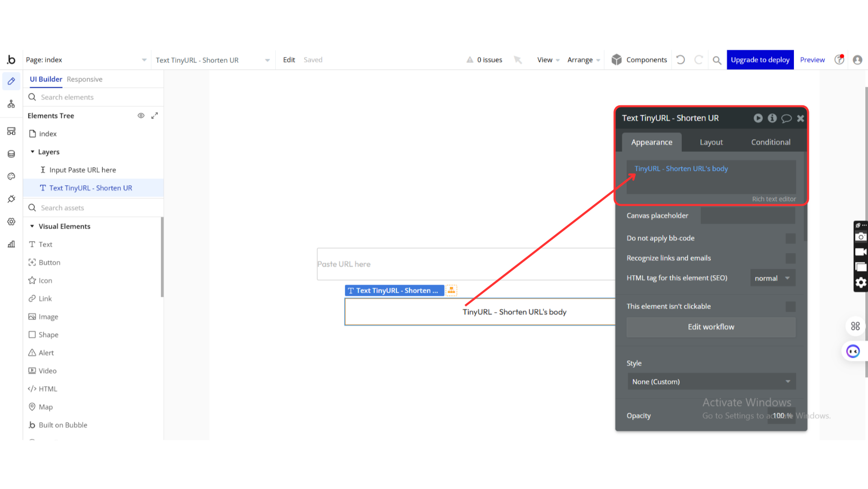Screen dimensions: 868x489
Task: Collapse the Visual Elements section
Action: pyautogui.click(x=32, y=227)
